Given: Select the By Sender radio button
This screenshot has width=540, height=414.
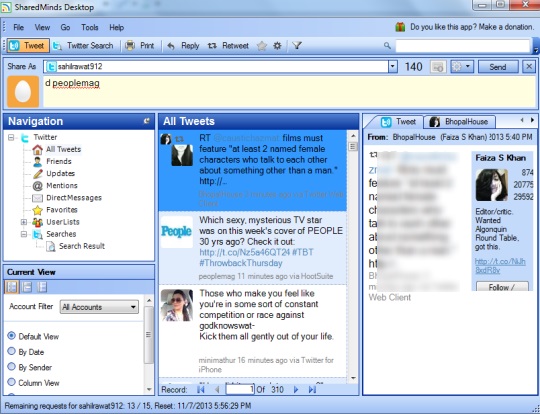Looking at the screenshot, I should coord(12,366).
